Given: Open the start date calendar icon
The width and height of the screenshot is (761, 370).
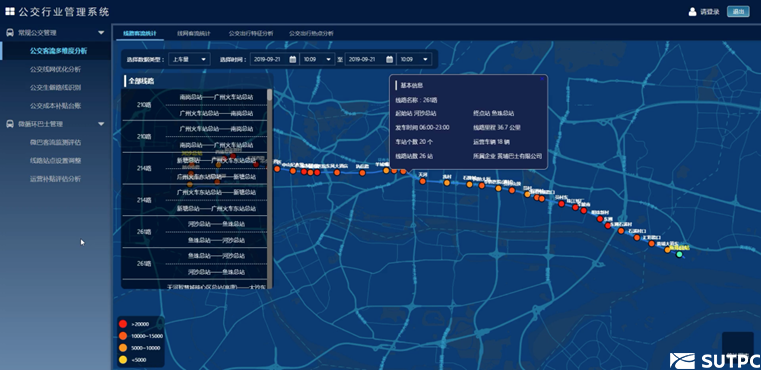Looking at the screenshot, I should (x=293, y=59).
